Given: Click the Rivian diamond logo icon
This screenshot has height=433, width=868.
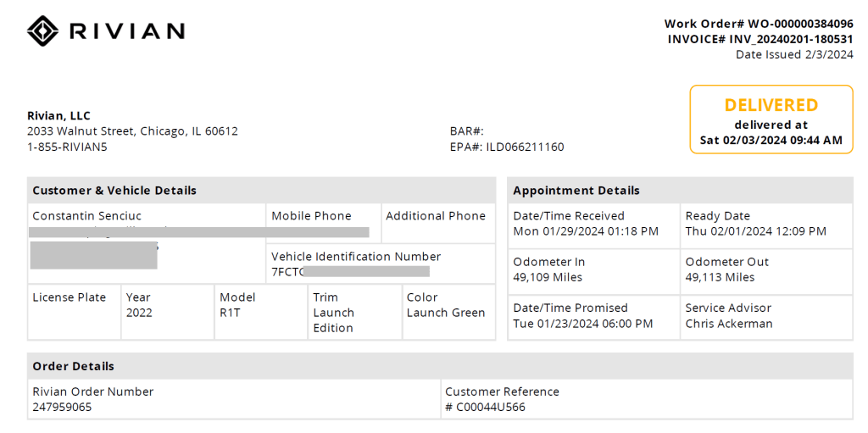Looking at the screenshot, I should coord(42,31).
